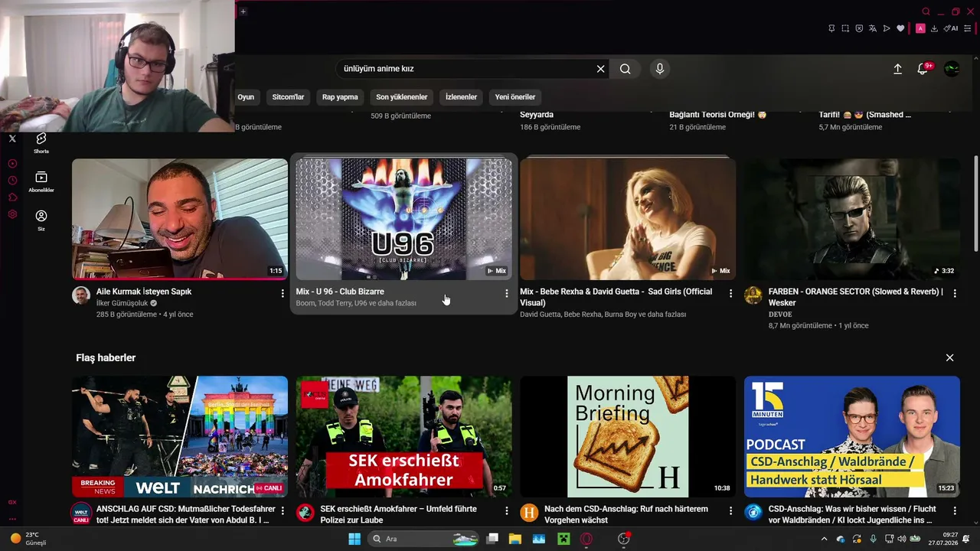Open options for FARBEN - ORANGE SECTOR
The width and height of the screenshot is (980, 551).
coord(955,293)
